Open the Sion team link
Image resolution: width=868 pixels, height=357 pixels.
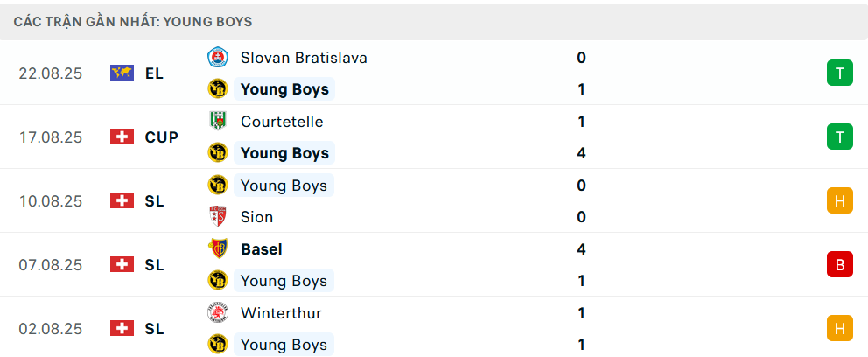(x=256, y=217)
